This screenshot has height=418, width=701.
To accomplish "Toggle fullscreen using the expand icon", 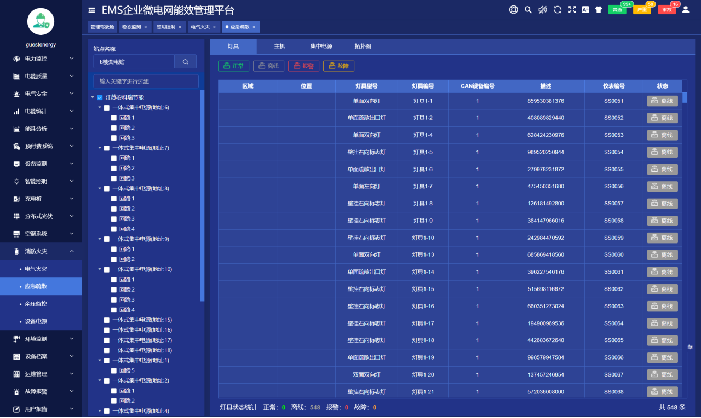I will click(x=570, y=9).
